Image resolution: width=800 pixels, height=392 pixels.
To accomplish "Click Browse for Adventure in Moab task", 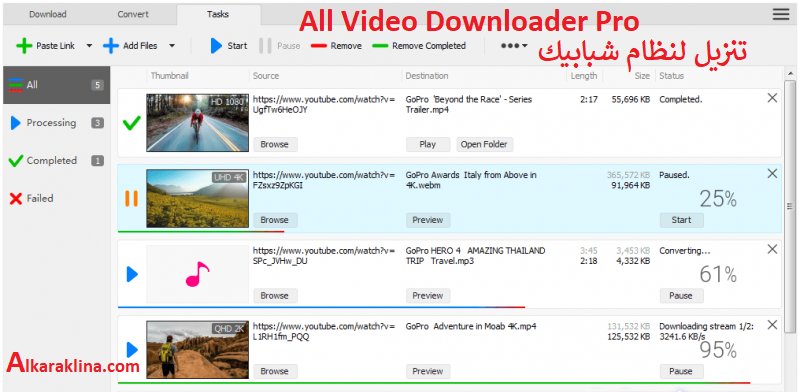I will point(275,371).
